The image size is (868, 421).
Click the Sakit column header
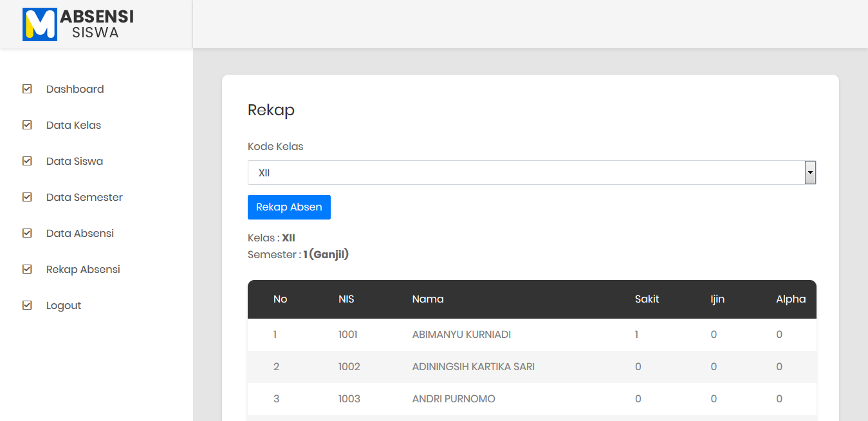click(647, 299)
